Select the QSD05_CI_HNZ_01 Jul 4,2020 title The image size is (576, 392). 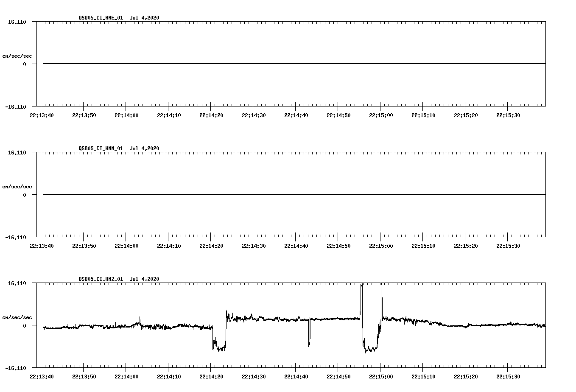click(119, 279)
